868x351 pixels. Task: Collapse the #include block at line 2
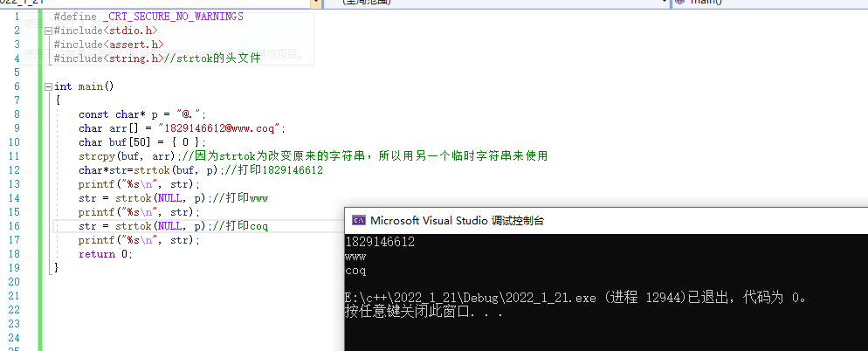pyautogui.click(x=48, y=31)
